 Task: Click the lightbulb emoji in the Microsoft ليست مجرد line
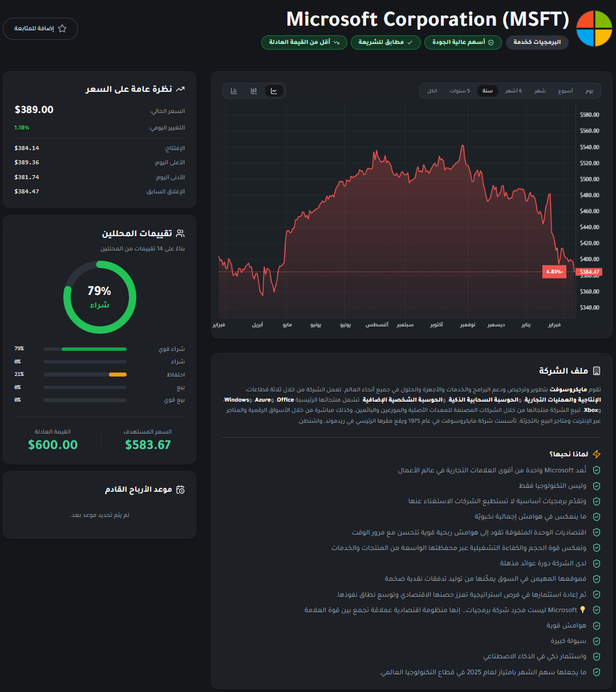coord(582,610)
